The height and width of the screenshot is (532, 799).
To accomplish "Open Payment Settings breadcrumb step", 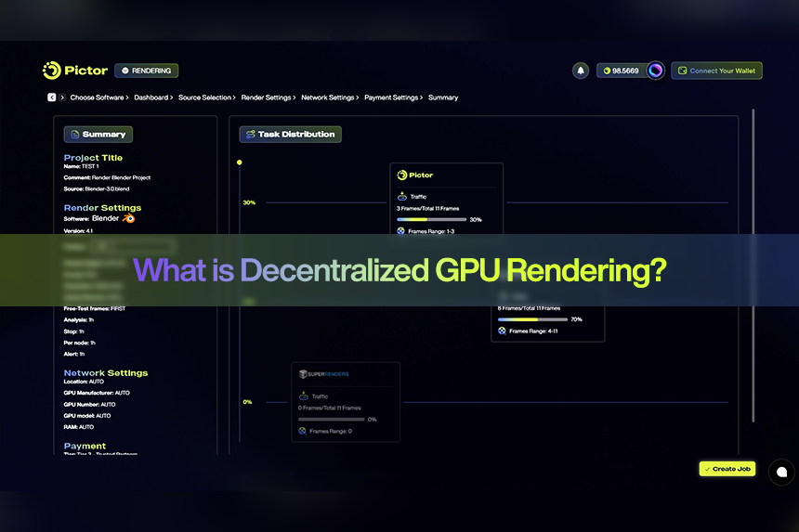I will pos(393,97).
